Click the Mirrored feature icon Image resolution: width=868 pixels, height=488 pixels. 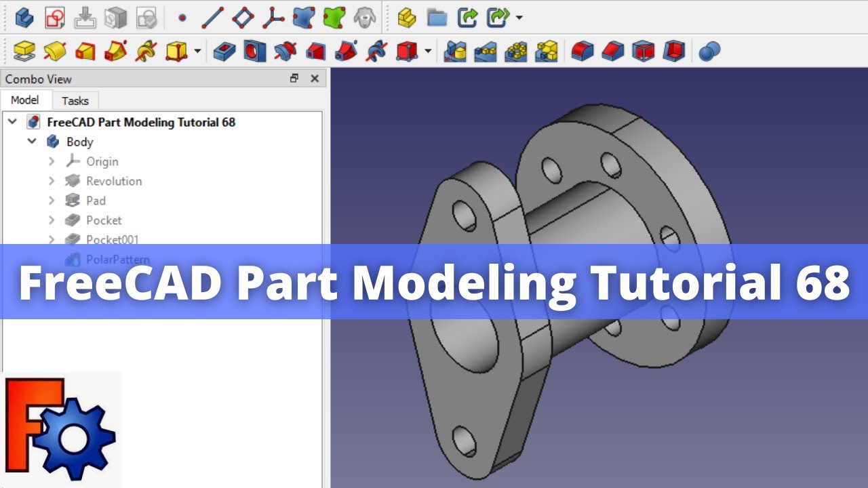pos(455,51)
